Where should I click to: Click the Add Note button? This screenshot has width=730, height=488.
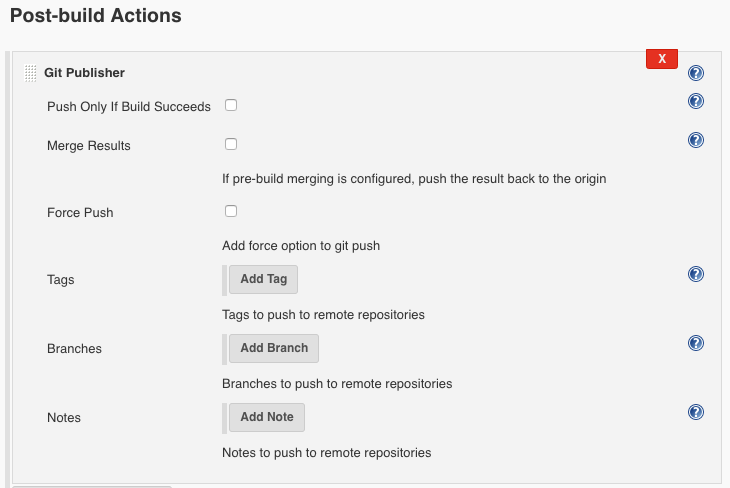pos(267,417)
